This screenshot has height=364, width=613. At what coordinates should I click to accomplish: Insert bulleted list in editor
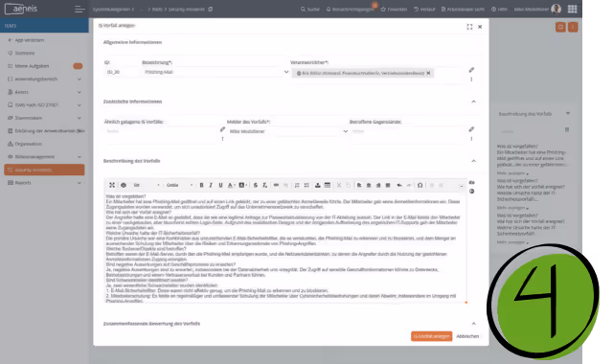tap(306, 185)
